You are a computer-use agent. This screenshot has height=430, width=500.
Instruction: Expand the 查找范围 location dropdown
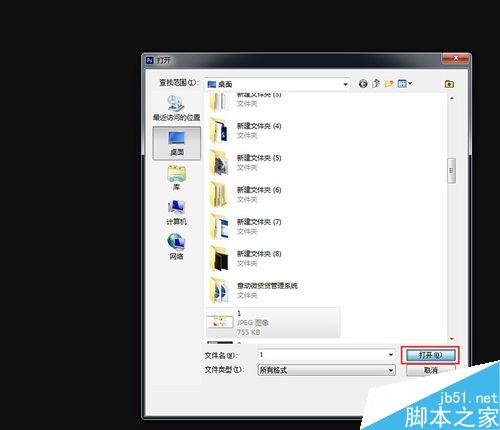tap(346, 84)
